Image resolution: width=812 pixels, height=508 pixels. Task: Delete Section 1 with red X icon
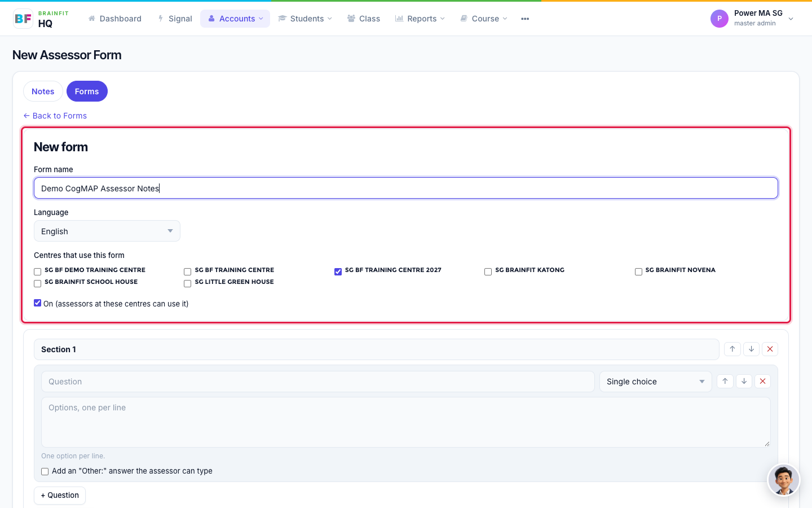click(770, 349)
